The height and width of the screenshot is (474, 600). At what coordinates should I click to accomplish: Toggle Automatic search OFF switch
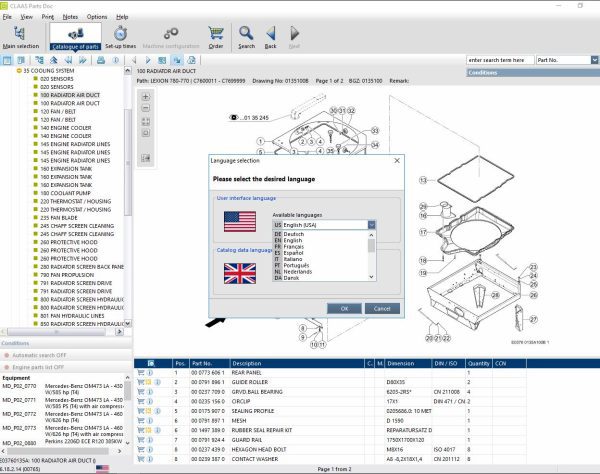tap(40, 356)
